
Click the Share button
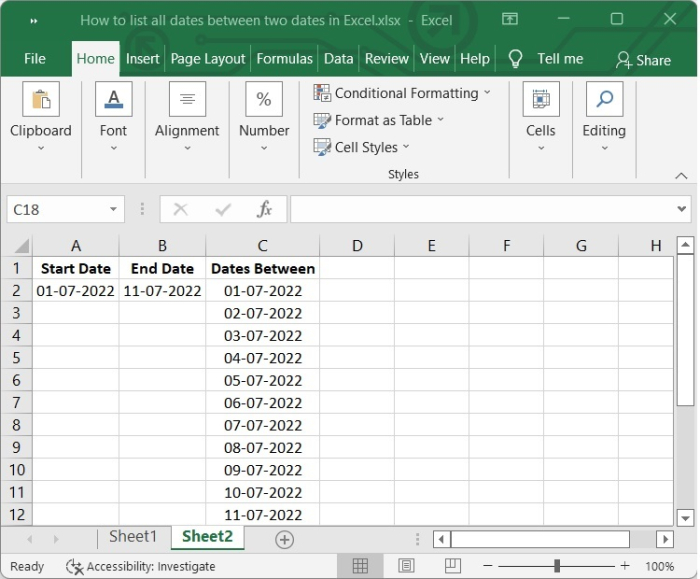tap(643, 59)
